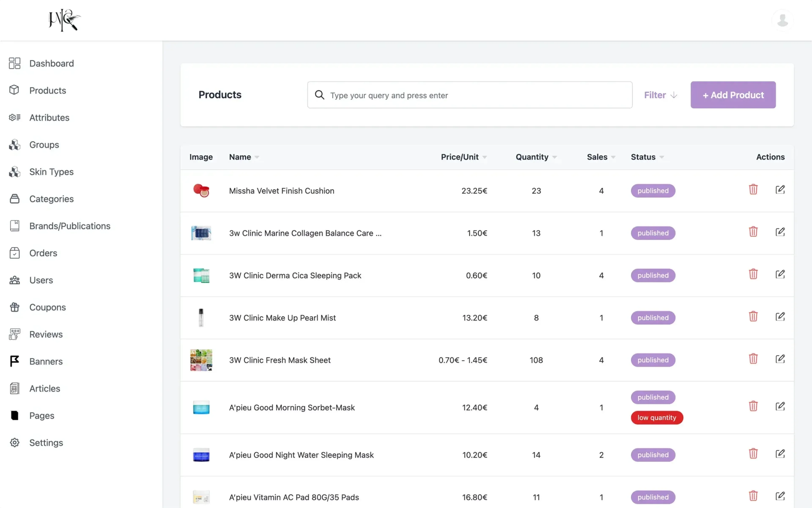Click the price 23.25€
Image resolution: width=812 pixels, height=508 pixels.
pyautogui.click(x=474, y=191)
